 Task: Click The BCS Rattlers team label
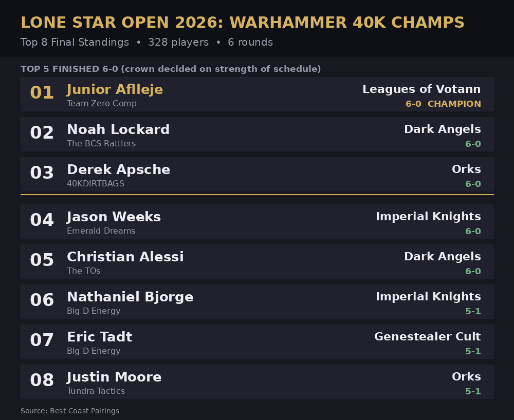pyautogui.click(x=101, y=143)
